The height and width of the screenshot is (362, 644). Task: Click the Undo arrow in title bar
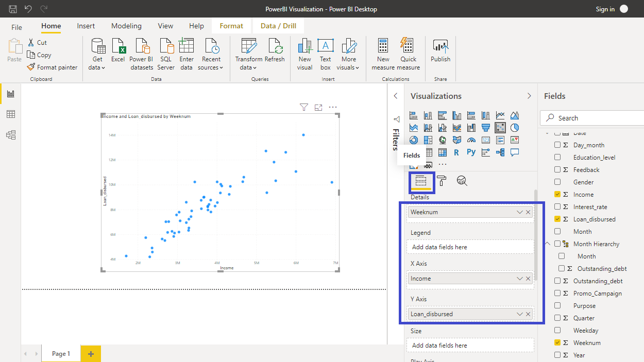28,9
